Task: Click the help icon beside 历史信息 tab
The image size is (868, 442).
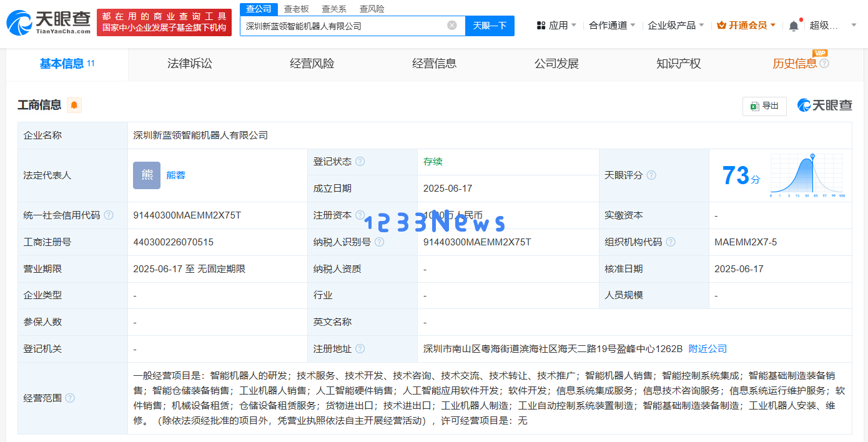Action: pyautogui.click(x=824, y=64)
